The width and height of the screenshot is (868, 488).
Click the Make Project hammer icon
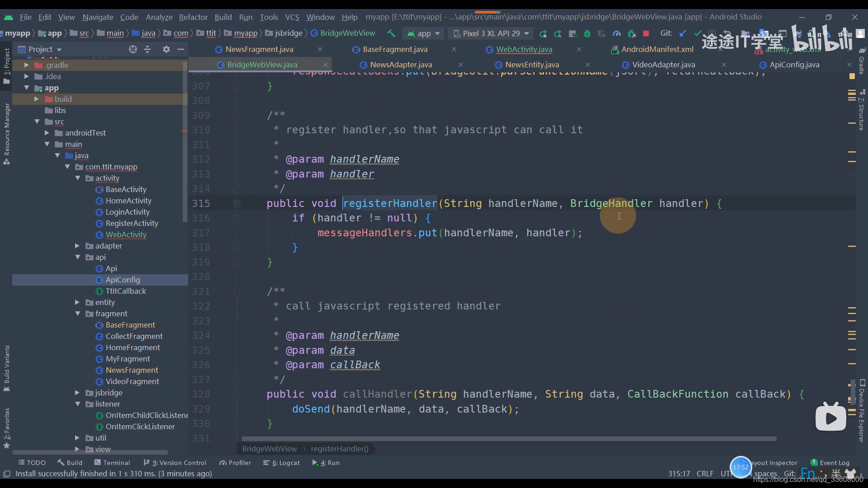[391, 33]
